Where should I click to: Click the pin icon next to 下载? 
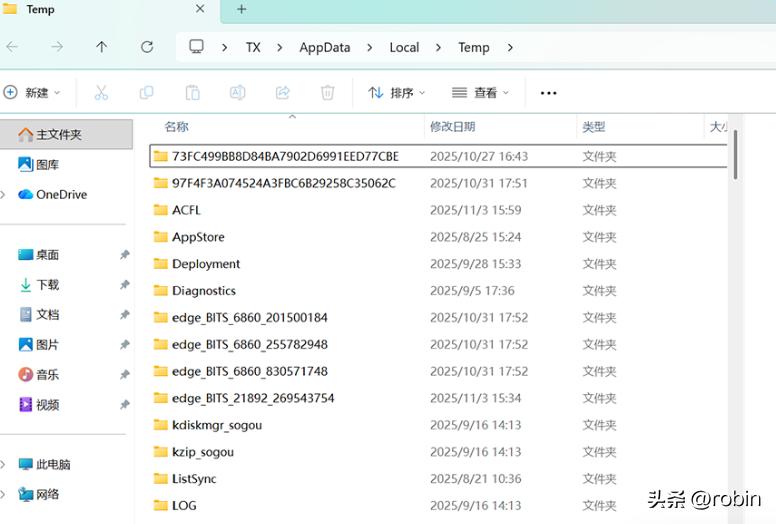tap(125, 285)
